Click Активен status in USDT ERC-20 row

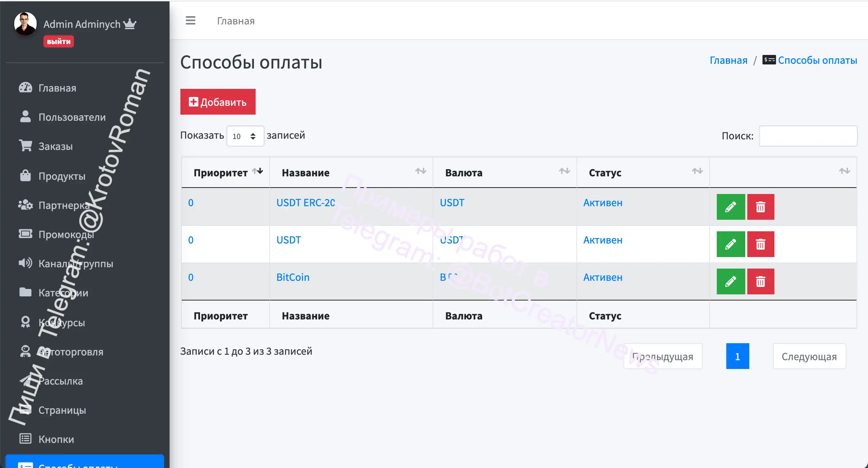tap(603, 202)
